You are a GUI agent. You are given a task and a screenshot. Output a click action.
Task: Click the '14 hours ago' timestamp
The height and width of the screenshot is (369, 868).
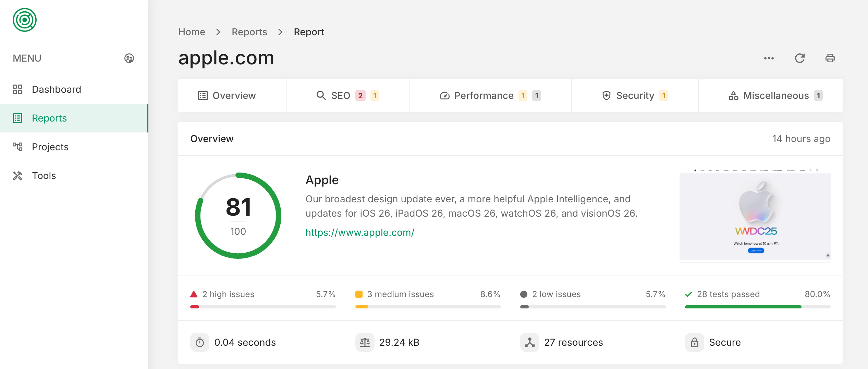tap(801, 139)
